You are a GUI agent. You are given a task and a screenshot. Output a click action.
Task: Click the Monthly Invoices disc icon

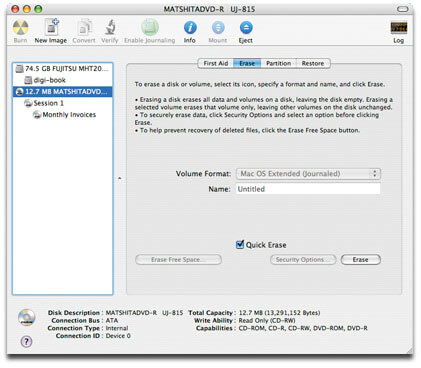[37, 115]
